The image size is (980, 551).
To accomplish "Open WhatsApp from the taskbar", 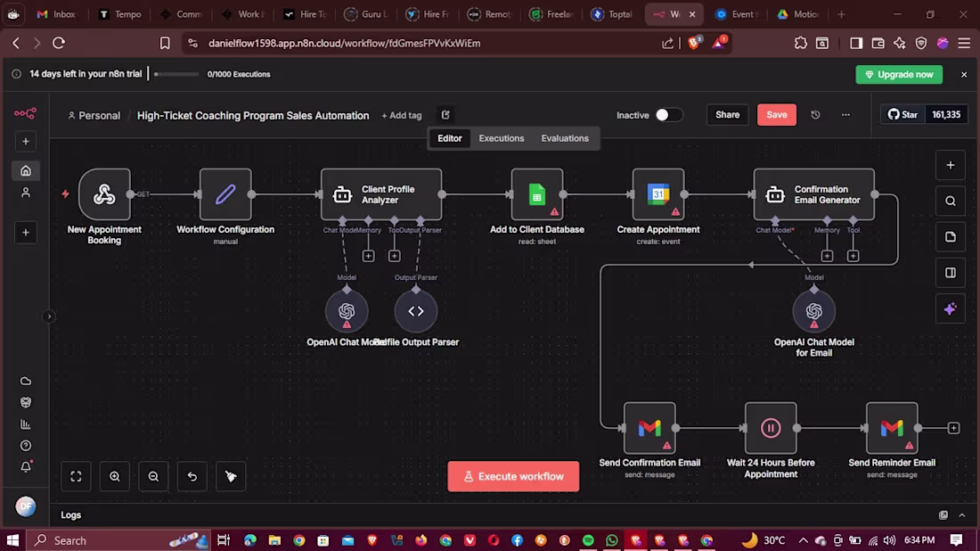I will coord(612,540).
